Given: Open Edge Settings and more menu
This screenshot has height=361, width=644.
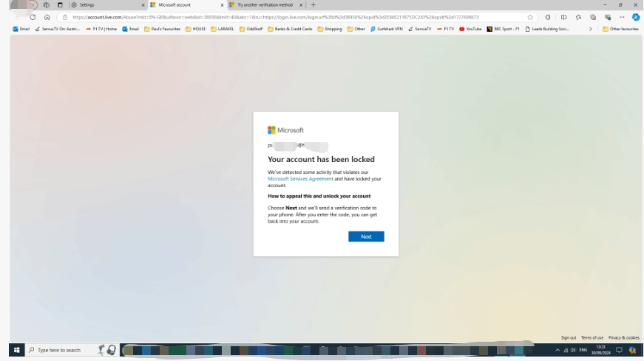Looking at the screenshot, I should (622, 17).
